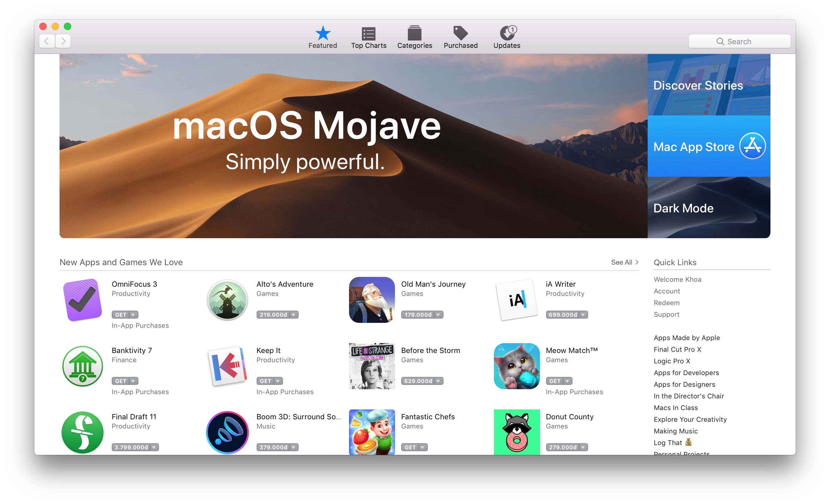Get the Banktivity 7 app
The width and height of the screenshot is (830, 504).
point(121,381)
